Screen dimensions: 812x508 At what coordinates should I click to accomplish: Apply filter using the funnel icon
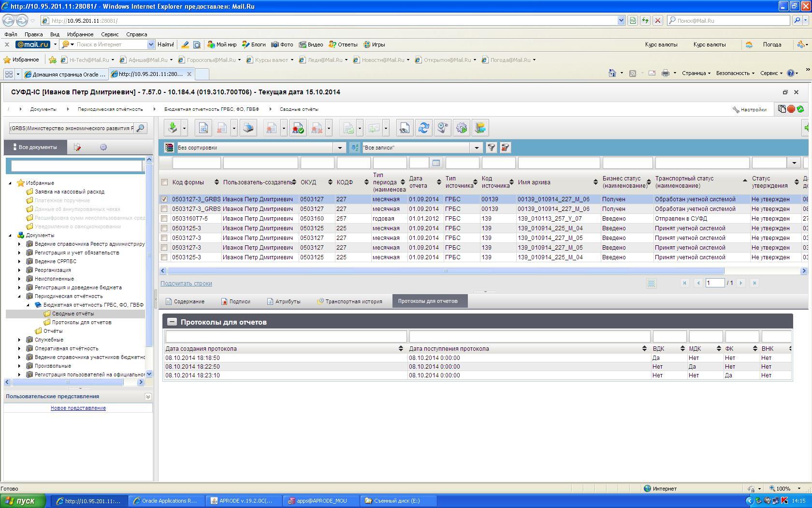[x=491, y=148]
